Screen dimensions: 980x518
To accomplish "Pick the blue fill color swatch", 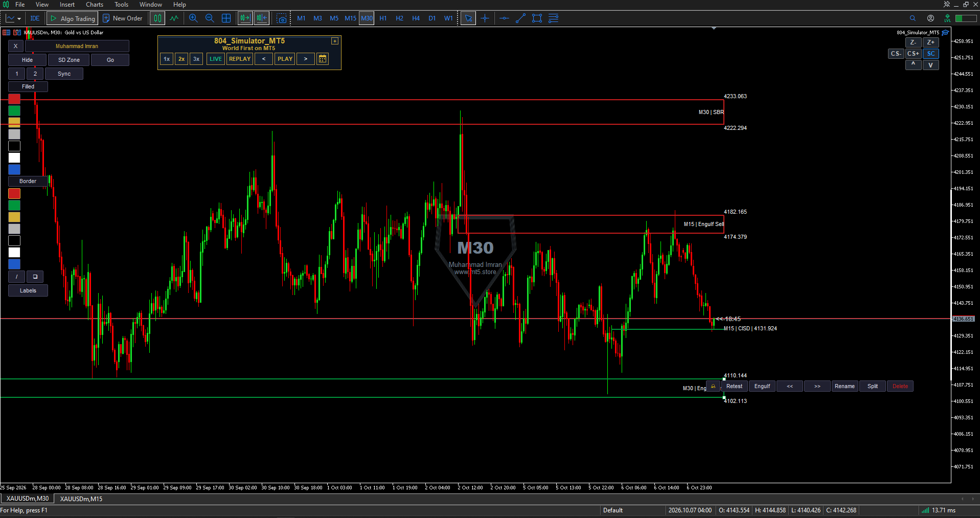I will (14, 170).
